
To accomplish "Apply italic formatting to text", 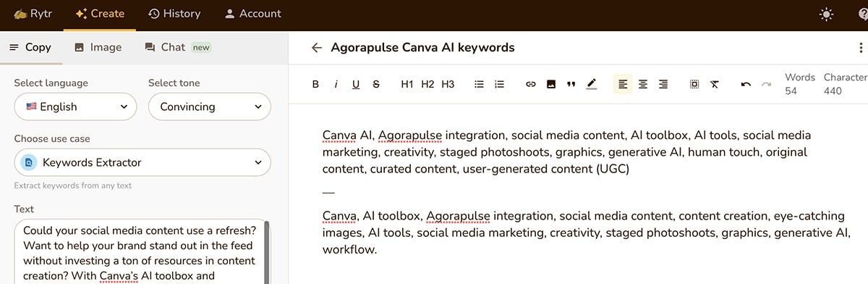I will pyautogui.click(x=336, y=85).
